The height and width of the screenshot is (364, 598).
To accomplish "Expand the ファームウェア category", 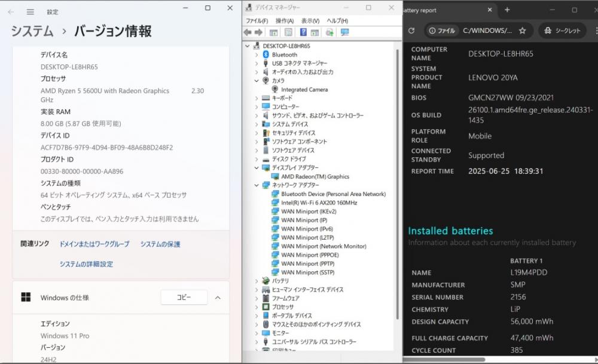I will click(257, 298).
